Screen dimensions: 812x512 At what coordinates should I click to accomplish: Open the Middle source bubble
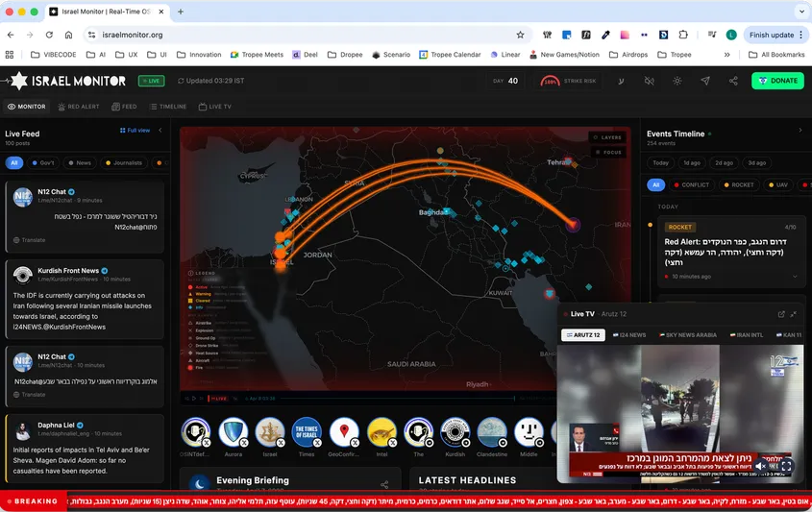pos(529,431)
